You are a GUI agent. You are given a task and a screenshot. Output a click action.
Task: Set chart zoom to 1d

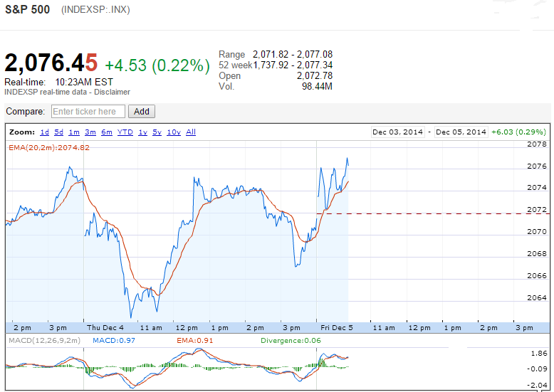(x=45, y=132)
